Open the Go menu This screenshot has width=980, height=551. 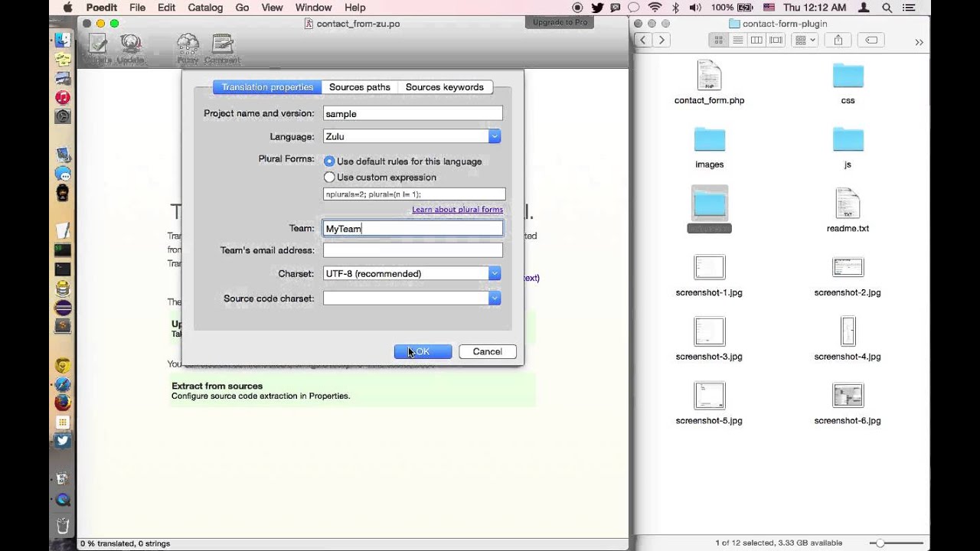(x=242, y=8)
